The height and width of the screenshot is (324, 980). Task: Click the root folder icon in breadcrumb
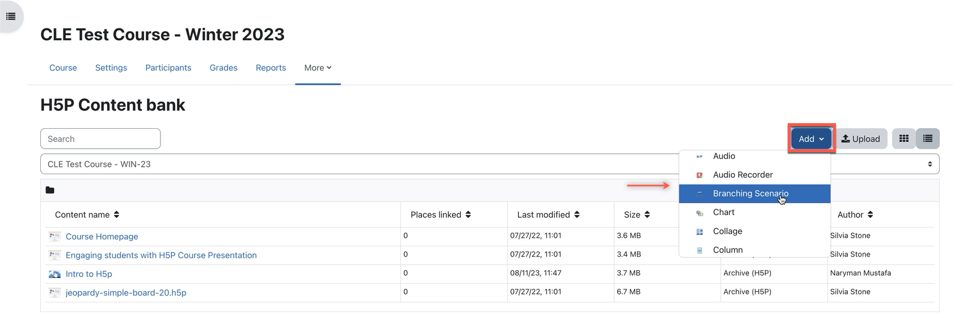50,190
